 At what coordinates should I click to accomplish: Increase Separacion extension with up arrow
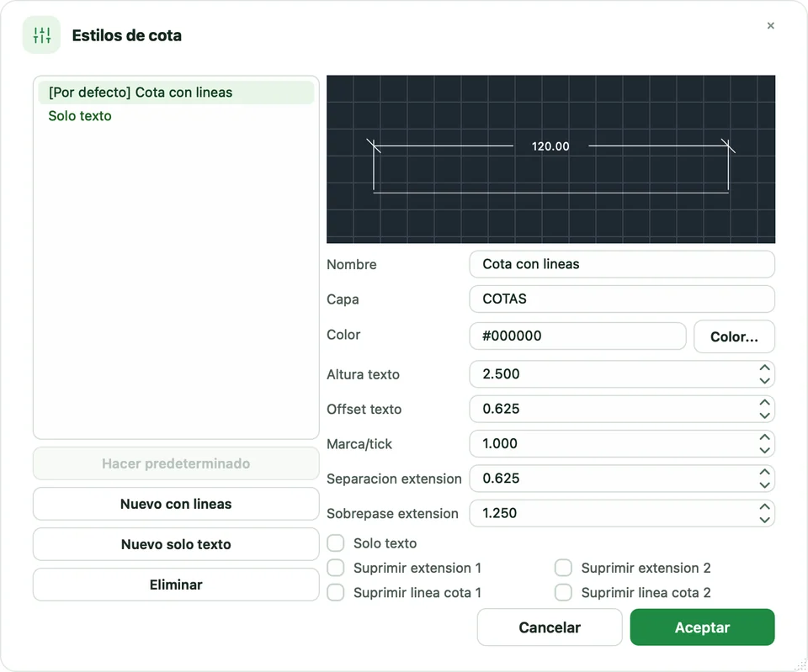click(x=765, y=472)
